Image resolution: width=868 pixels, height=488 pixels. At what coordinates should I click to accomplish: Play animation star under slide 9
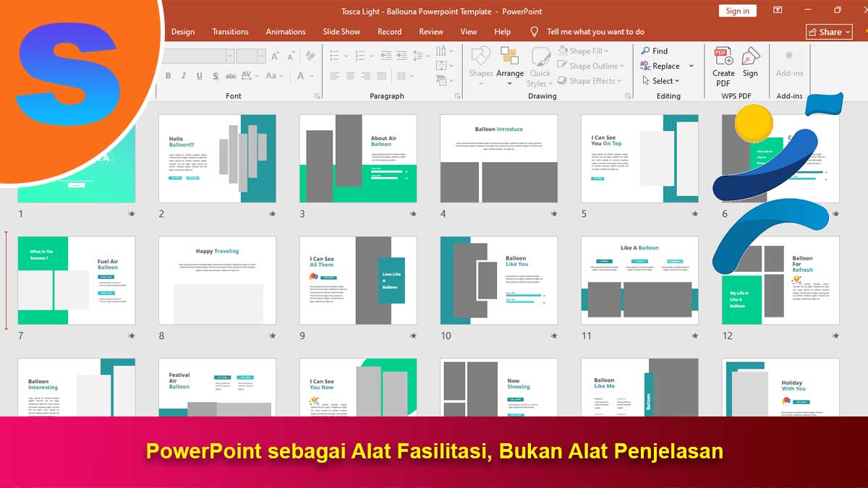[x=413, y=335]
